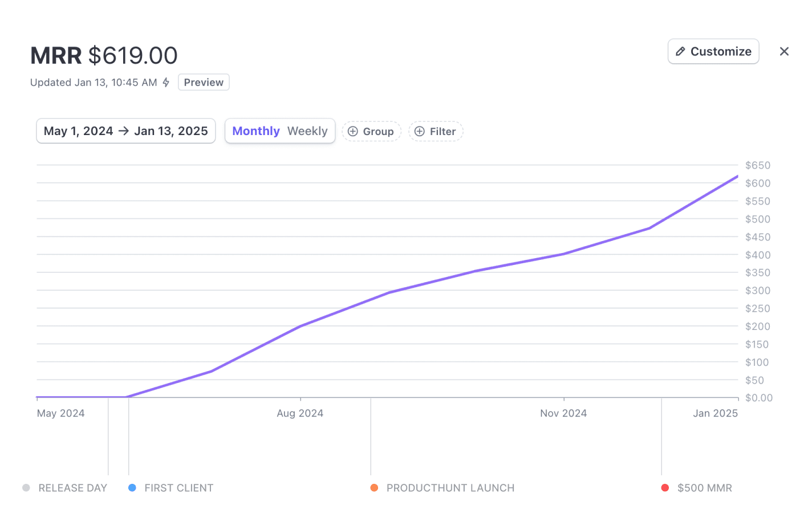The width and height of the screenshot is (812, 526).
Task: Open the date range picker
Action: (x=125, y=131)
